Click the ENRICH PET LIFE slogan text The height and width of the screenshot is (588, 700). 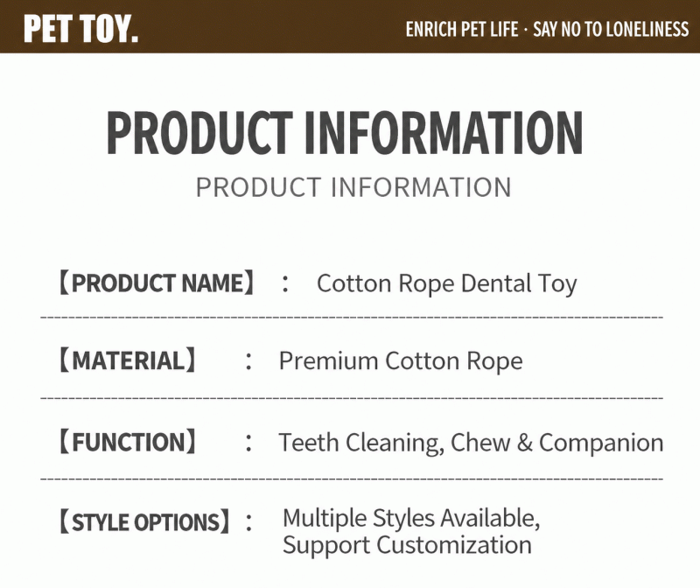(x=462, y=30)
